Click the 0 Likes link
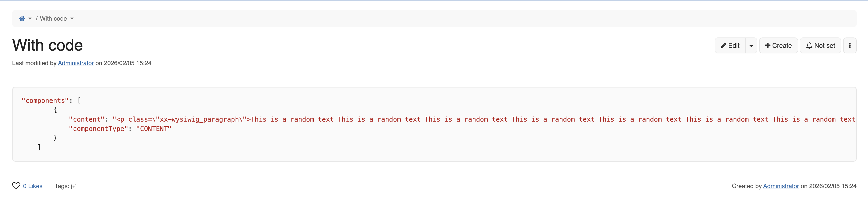 pyautogui.click(x=33, y=186)
